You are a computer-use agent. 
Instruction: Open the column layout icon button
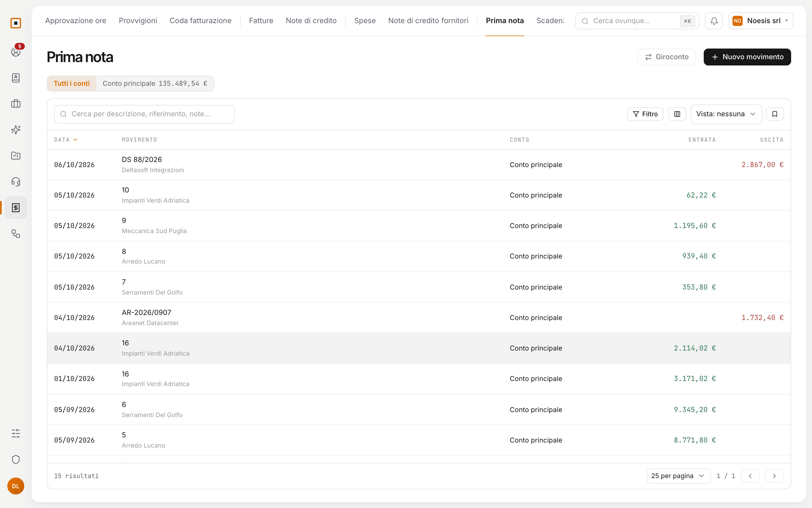pos(677,114)
